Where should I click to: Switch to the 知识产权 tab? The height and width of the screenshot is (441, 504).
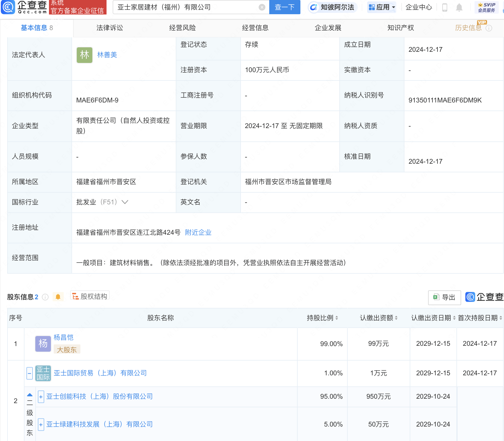[x=401, y=28]
